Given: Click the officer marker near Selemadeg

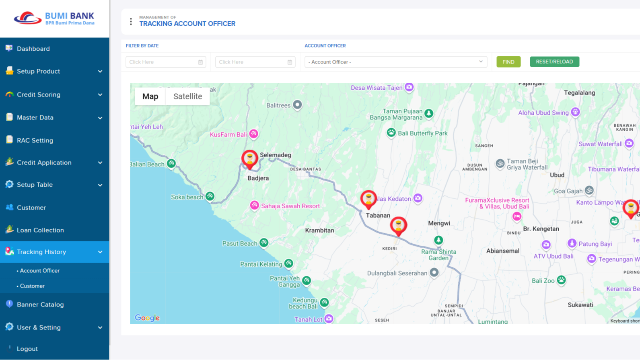Looking at the screenshot, I should tap(249, 160).
